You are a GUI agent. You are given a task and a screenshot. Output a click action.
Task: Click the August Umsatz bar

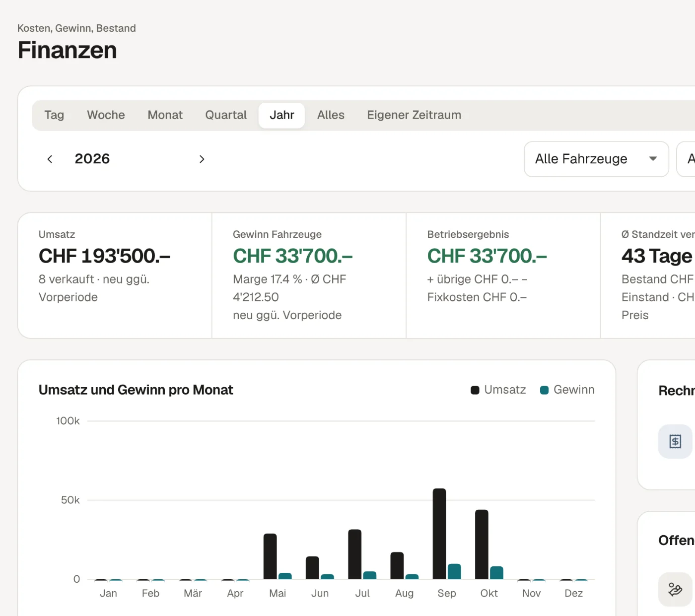[397, 566]
